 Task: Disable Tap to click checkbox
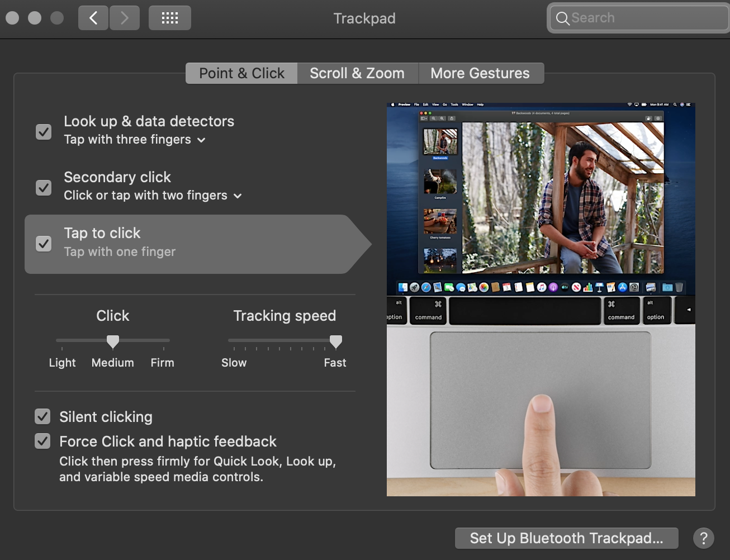pos(44,244)
